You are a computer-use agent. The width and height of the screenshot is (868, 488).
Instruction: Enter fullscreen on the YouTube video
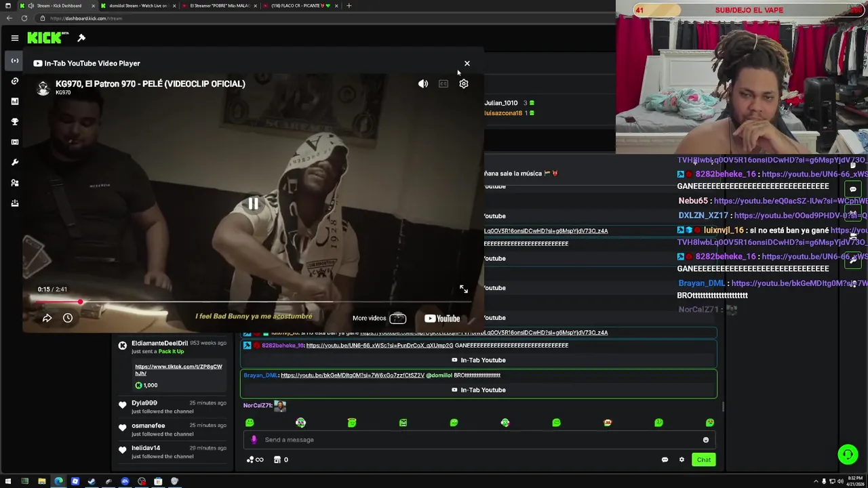click(x=464, y=289)
